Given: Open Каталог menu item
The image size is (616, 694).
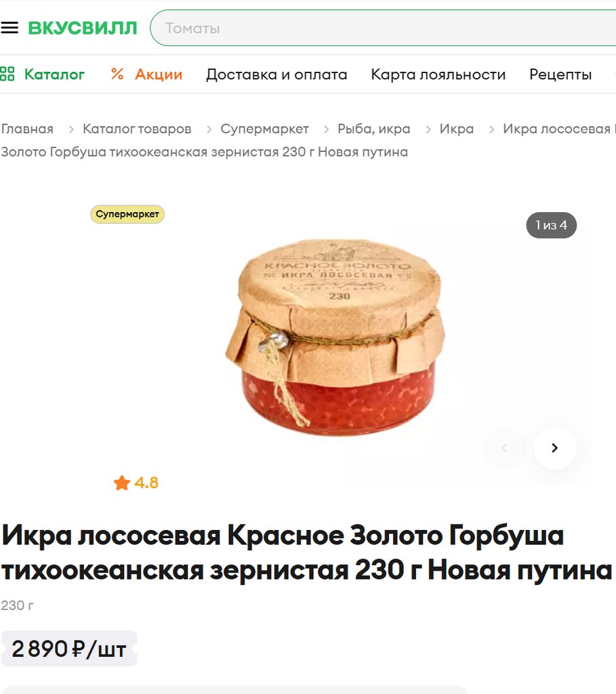Looking at the screenshot, I should [x=54, y=74].
